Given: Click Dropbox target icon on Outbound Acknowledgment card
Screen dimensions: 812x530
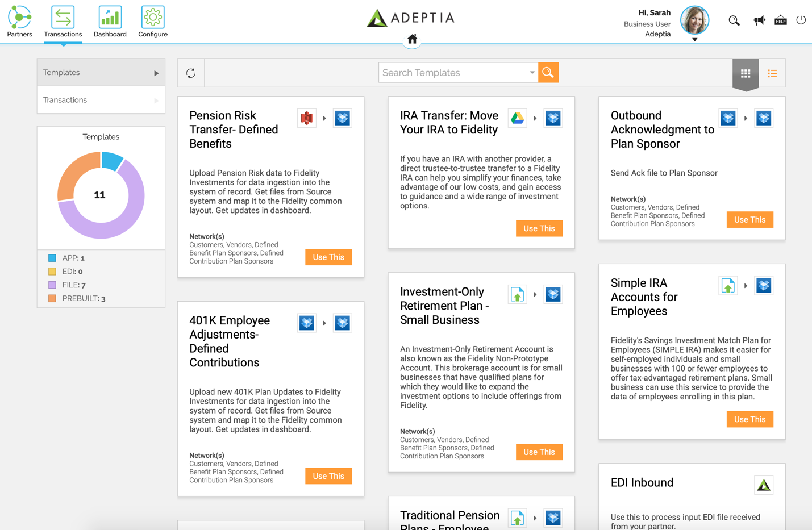Looking at the screenshot, I should point(764,118).
